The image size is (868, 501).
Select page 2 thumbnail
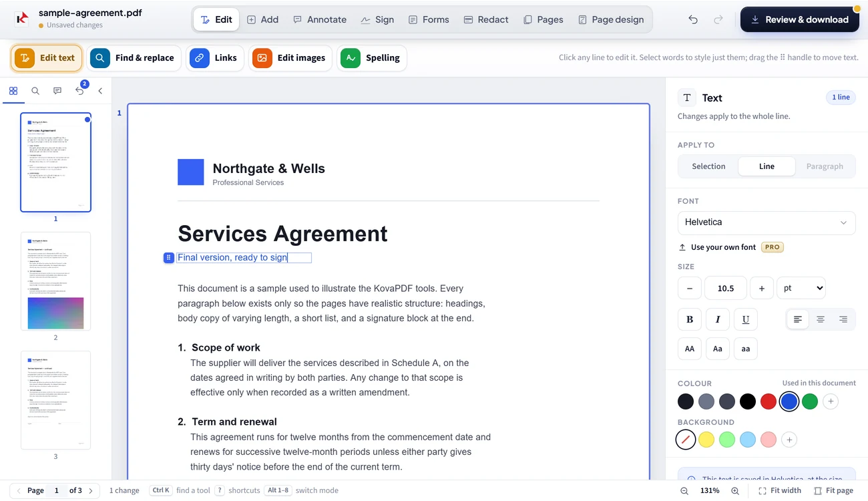click(55, 281)
